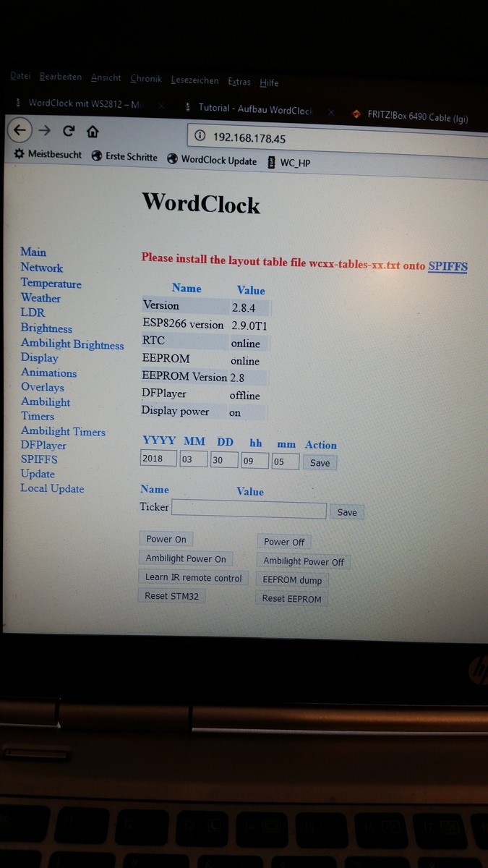Image resolution: width=488 pixels, height=868 pixels.
Task: Click the browser Back arrow button
Action: coord(20,131)
